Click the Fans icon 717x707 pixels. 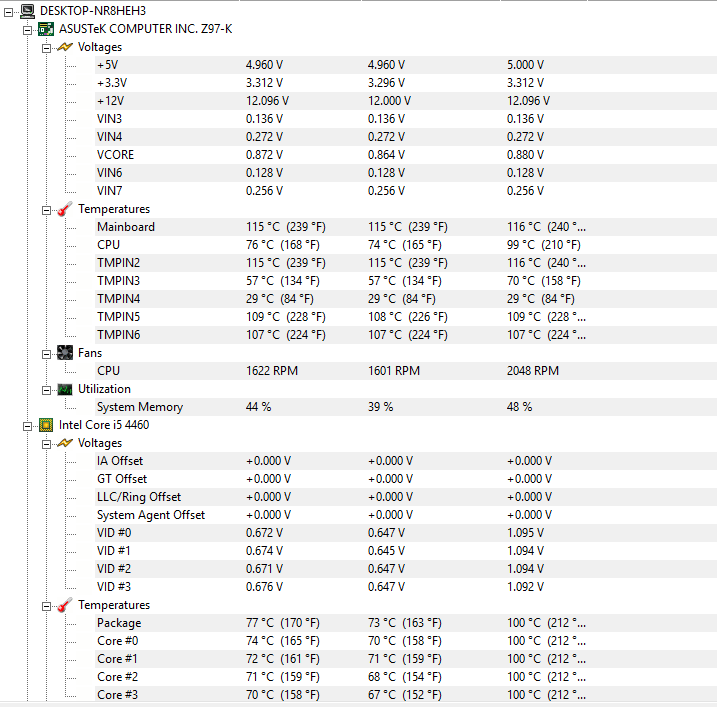(x=65, y=353)
